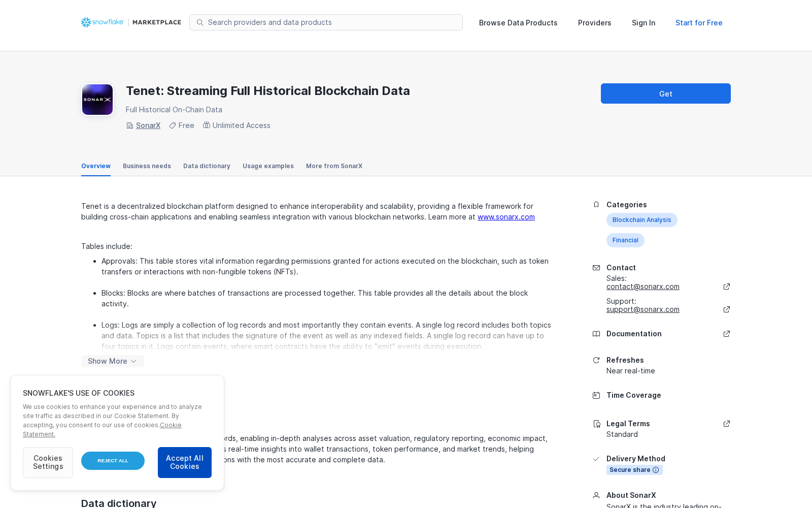This screenshot has height=508, width=812.
Task: Click the 'Full Historical On-Chain Data' subtitle
Action: [174, 110]
